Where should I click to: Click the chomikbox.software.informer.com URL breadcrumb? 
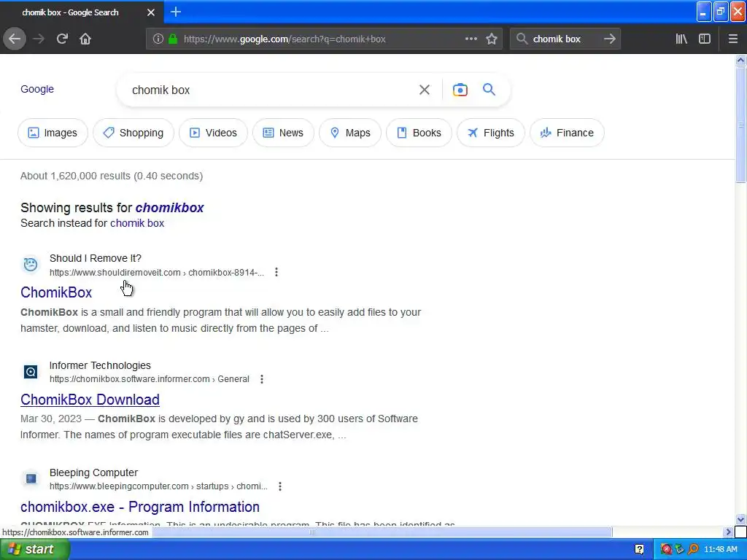(x=150, y=379)
